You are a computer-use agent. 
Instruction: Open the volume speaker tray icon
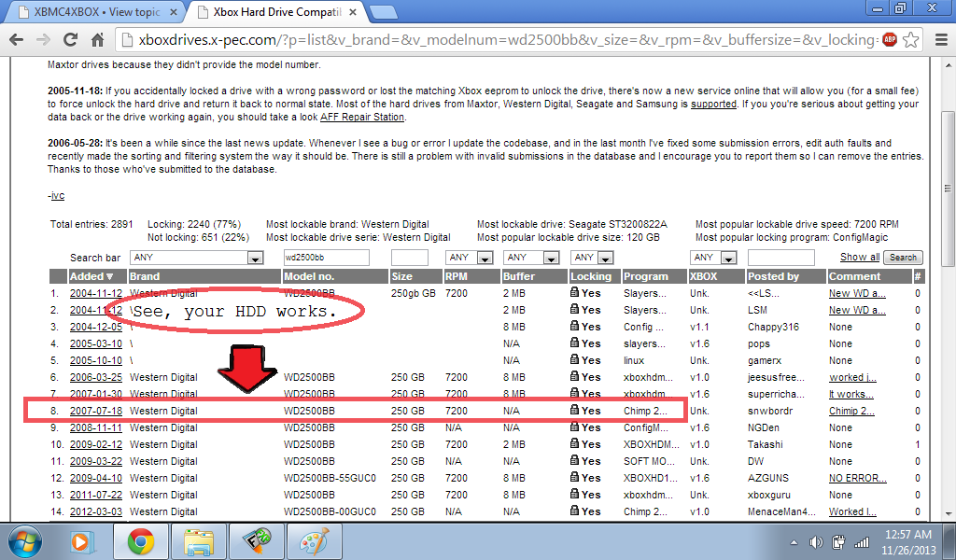(x=816, y=541)
